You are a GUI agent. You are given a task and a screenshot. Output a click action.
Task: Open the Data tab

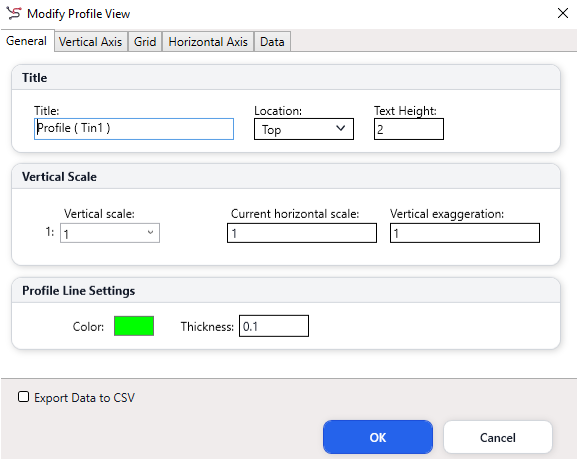pos(272,42)
